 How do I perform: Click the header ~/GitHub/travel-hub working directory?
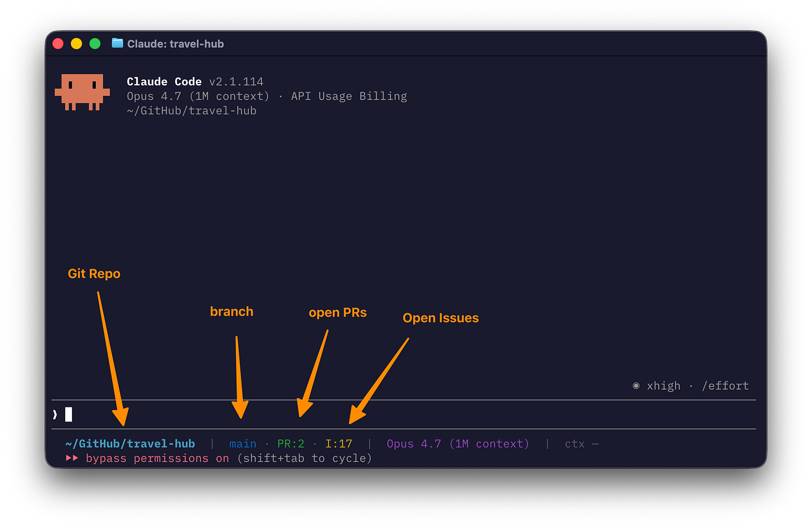click(192, 110)
